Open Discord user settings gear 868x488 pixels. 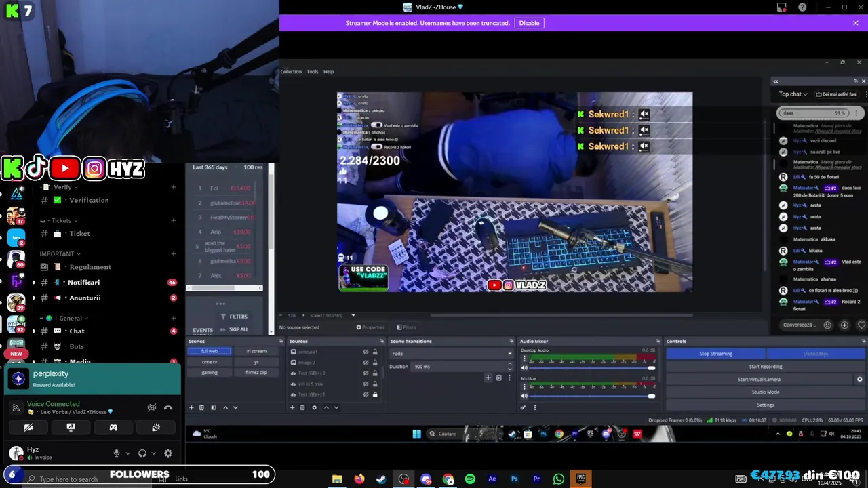click(x=168, y=453)
